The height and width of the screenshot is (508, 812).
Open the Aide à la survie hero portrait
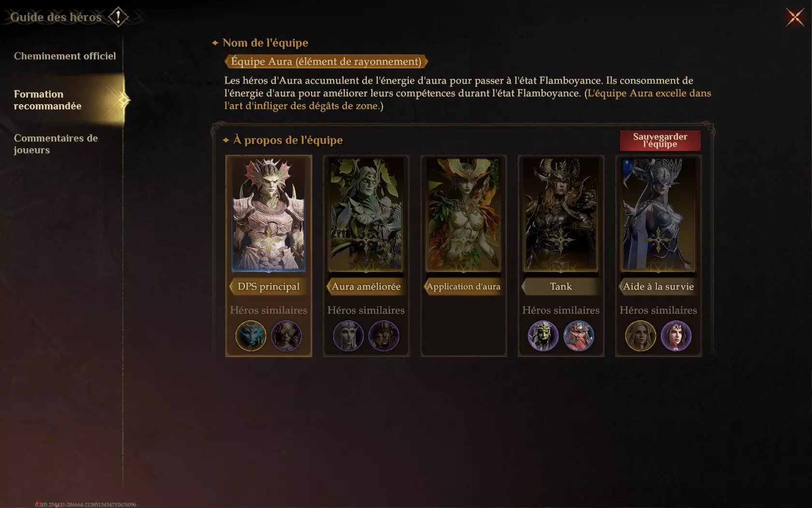coord(658,215)
